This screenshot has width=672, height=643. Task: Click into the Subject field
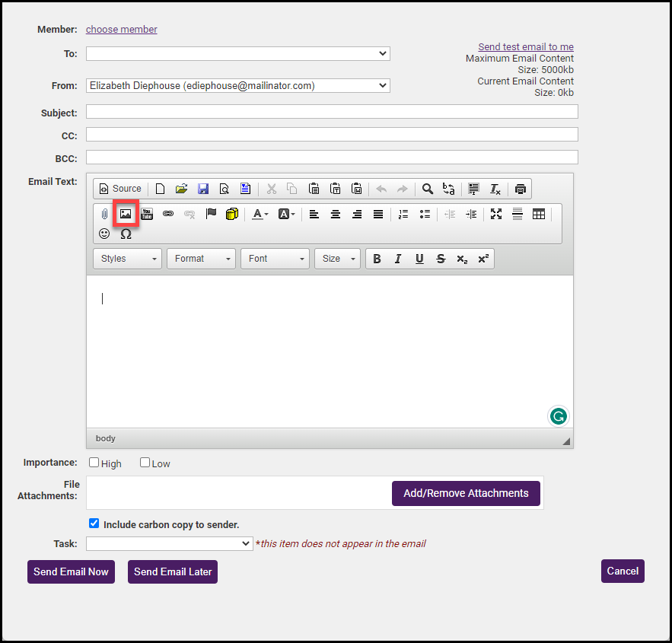332,112
